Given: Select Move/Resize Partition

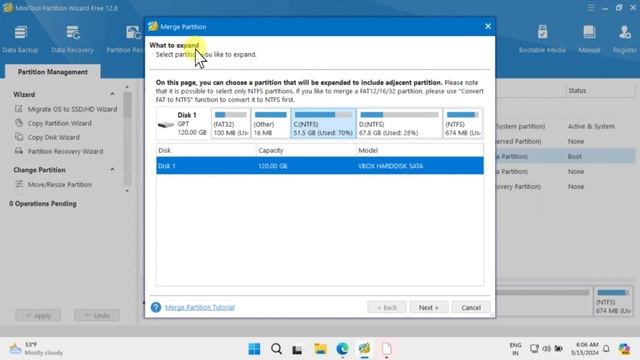Looking at the screenshot, I should point(60,184).
